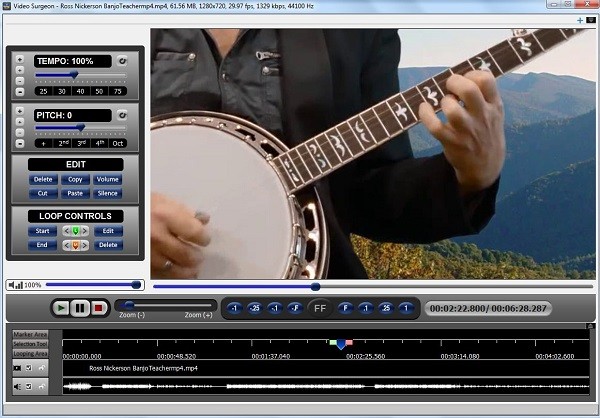The width and height of the screenshot is (600, 418).
Task: Toggle the audio track lock icon
Action: click(x=42, y=387)
